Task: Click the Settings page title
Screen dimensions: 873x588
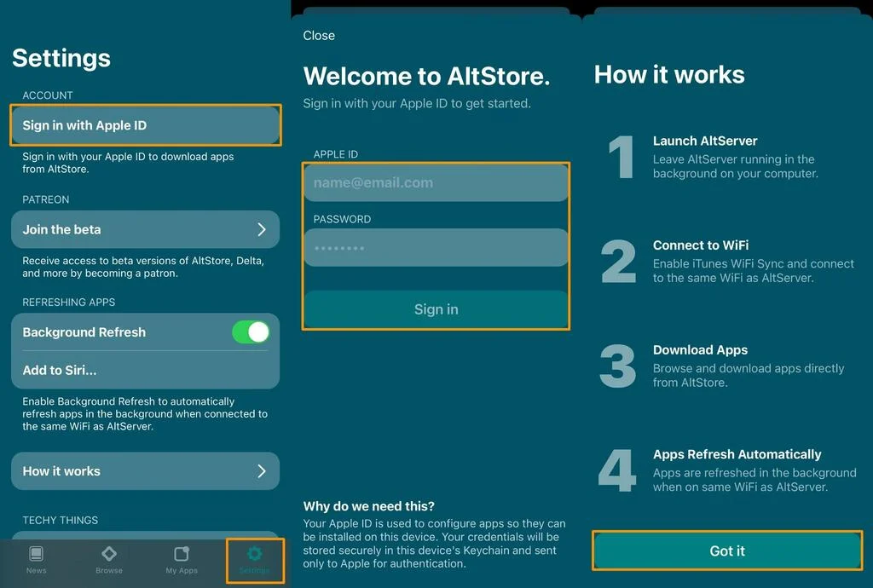Action: 61,59
